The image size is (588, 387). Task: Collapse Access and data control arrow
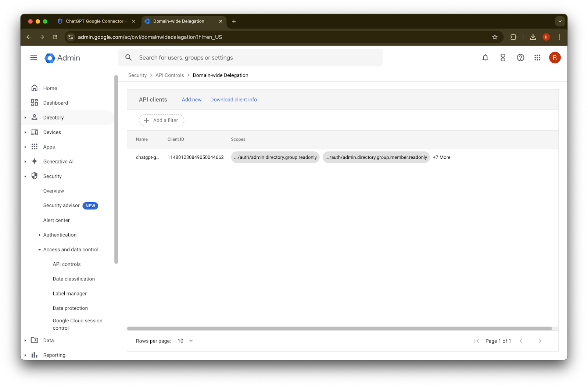40,250
